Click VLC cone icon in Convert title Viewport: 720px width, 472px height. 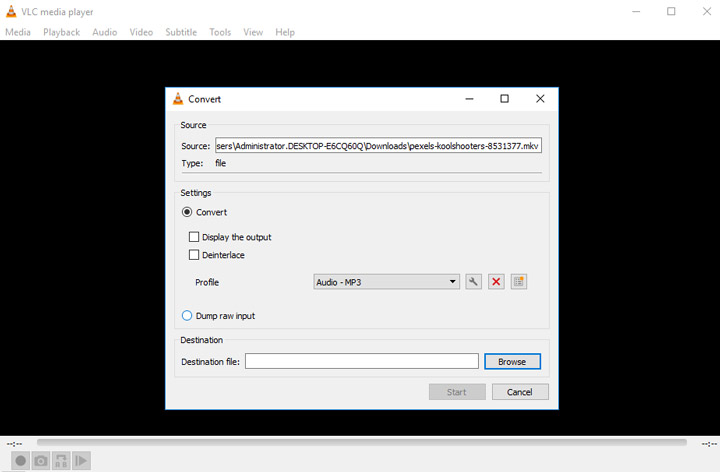178,99
